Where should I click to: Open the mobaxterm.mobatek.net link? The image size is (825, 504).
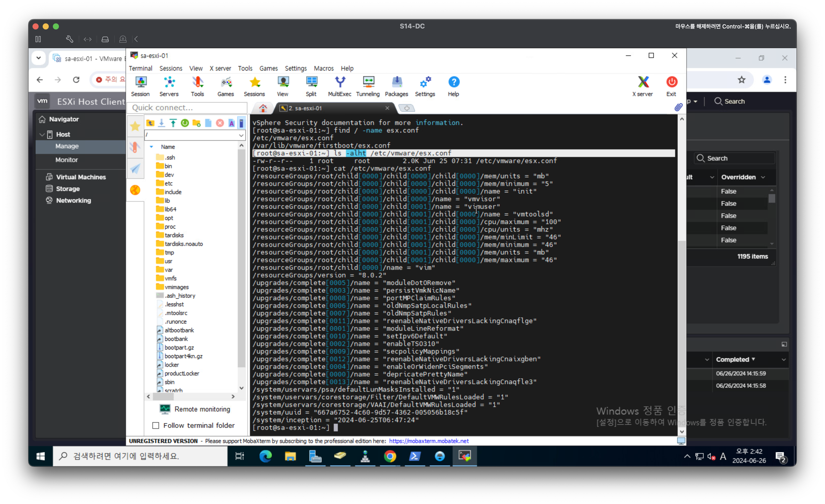point(429,441)
